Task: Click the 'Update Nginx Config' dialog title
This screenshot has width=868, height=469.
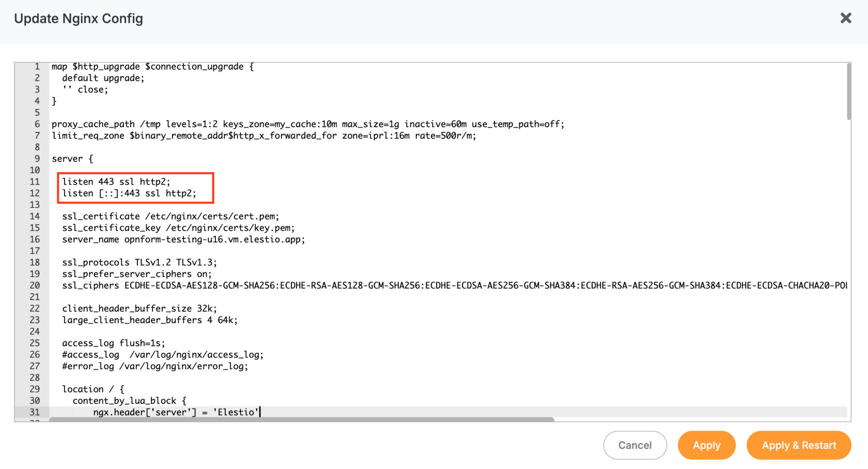Action: click(78, 19)
